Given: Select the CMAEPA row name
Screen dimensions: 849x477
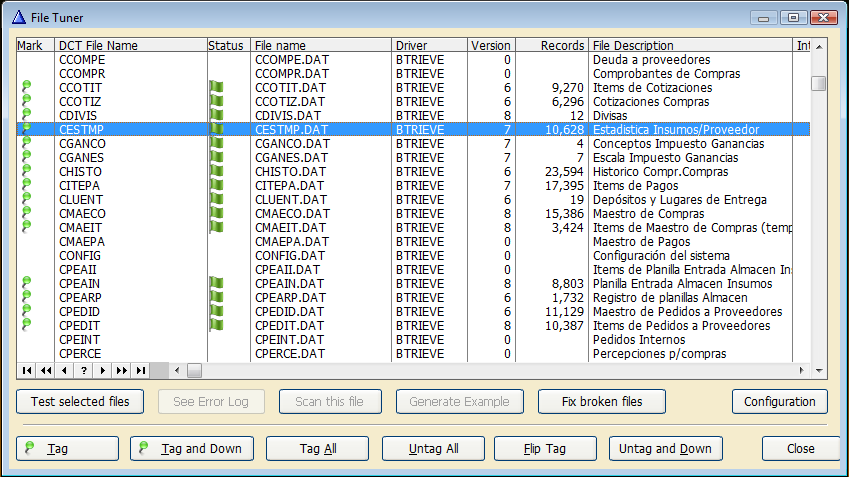Looking at the screenshot, I should 82,241.
